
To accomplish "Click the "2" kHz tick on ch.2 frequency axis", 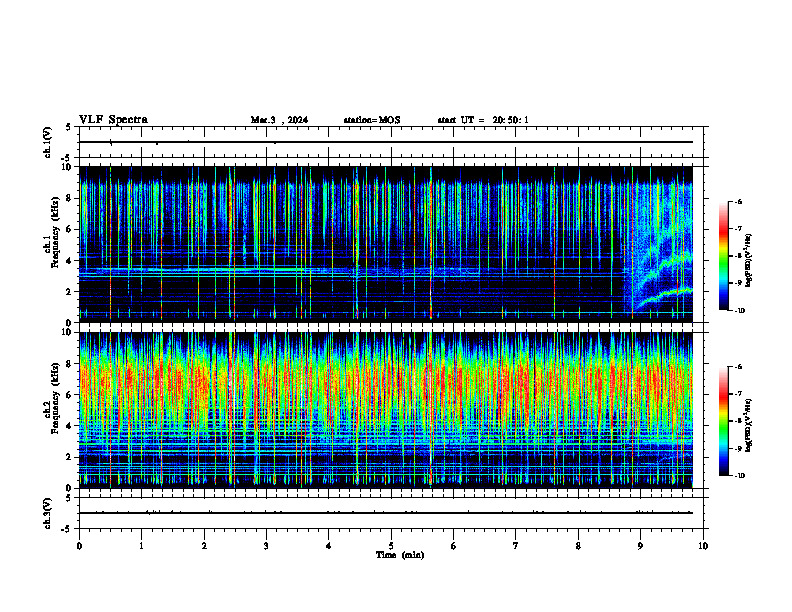I will pos(71,457).
